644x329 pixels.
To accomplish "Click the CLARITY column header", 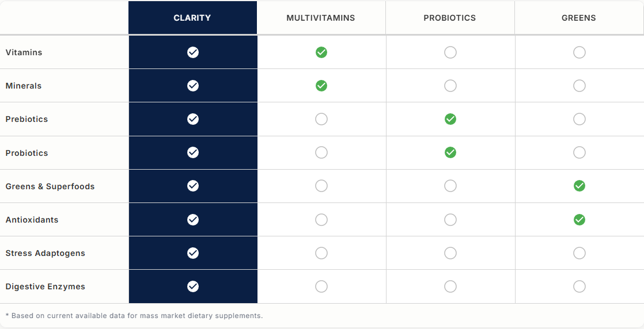I will coord(192,18).
